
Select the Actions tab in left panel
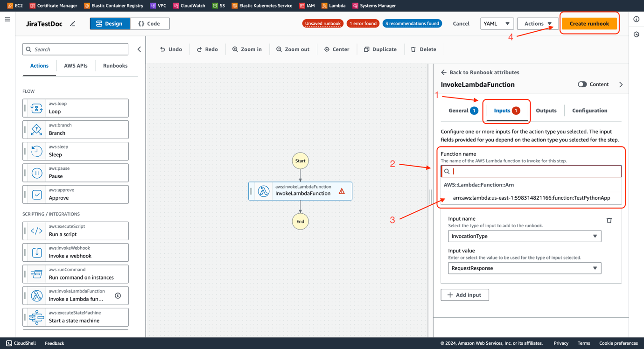pos(39,66)
